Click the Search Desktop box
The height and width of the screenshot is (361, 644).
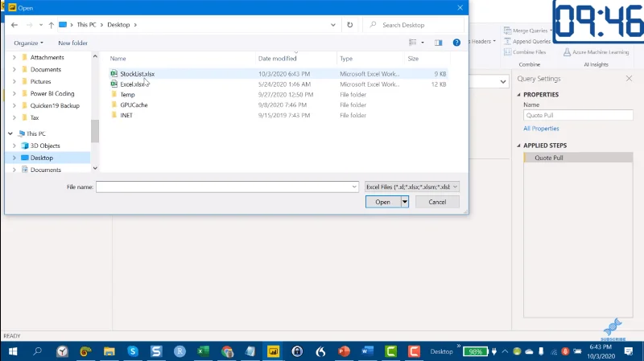(x=414, y=25)
